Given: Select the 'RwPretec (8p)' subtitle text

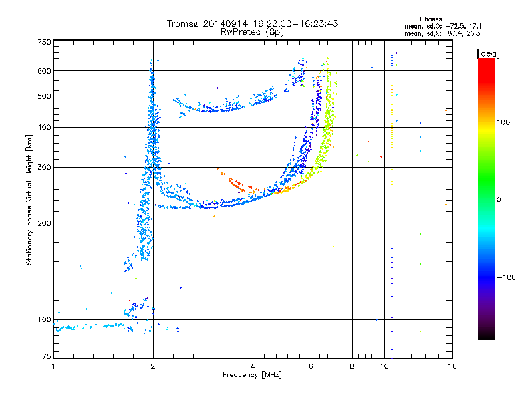Looking at the screenshot, I should point(253,32).
